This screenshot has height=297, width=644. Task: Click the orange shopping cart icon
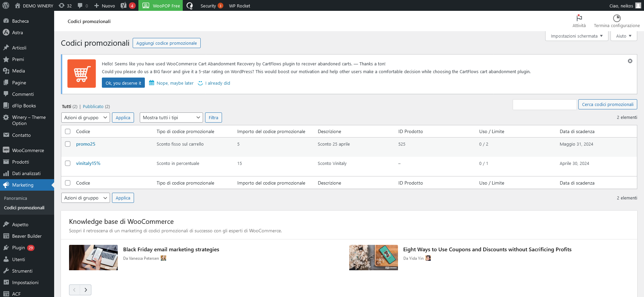coord(82,73)
